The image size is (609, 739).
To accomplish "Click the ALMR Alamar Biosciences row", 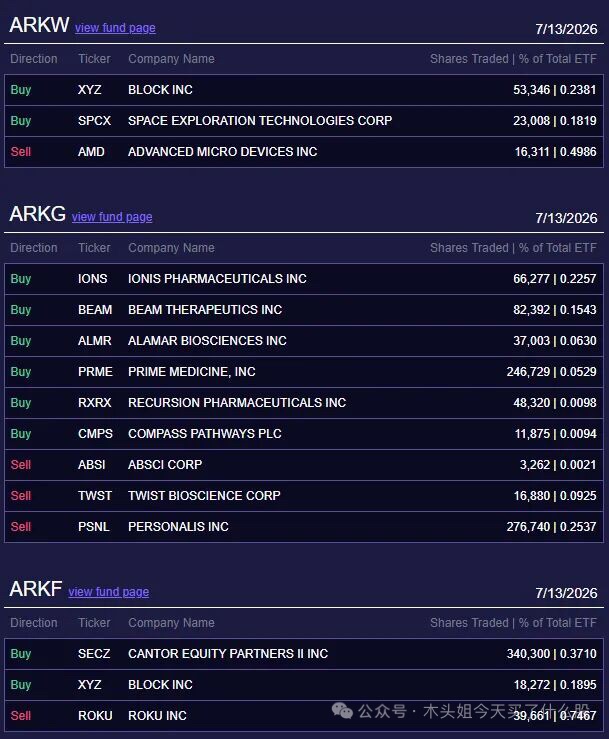I will coord(304,341).
